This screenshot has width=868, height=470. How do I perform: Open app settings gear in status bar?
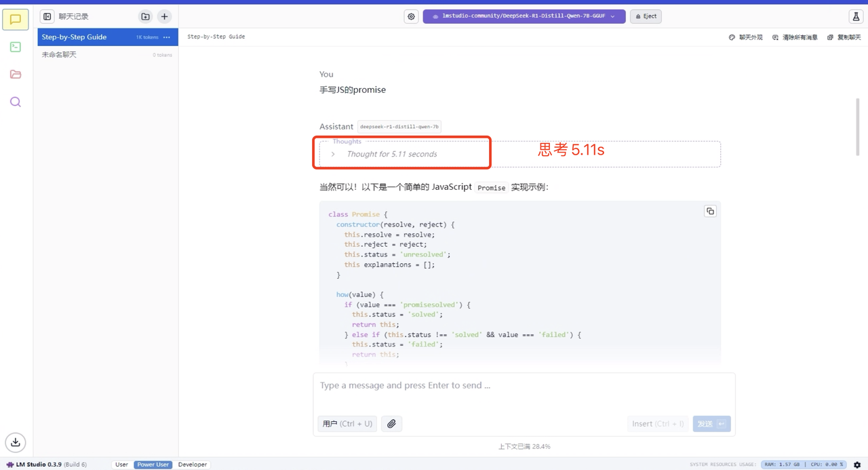[857, 465]
